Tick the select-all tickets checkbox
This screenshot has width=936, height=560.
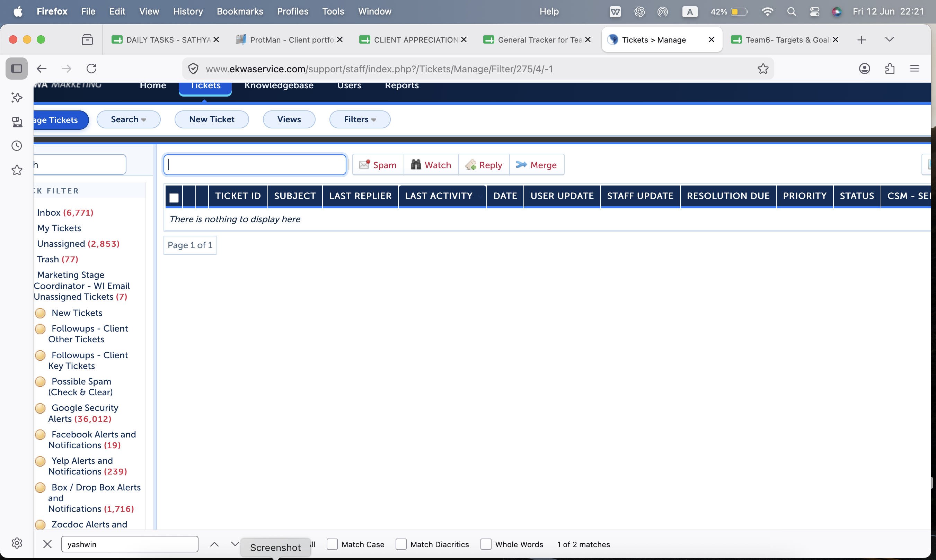tap(174, 198)
